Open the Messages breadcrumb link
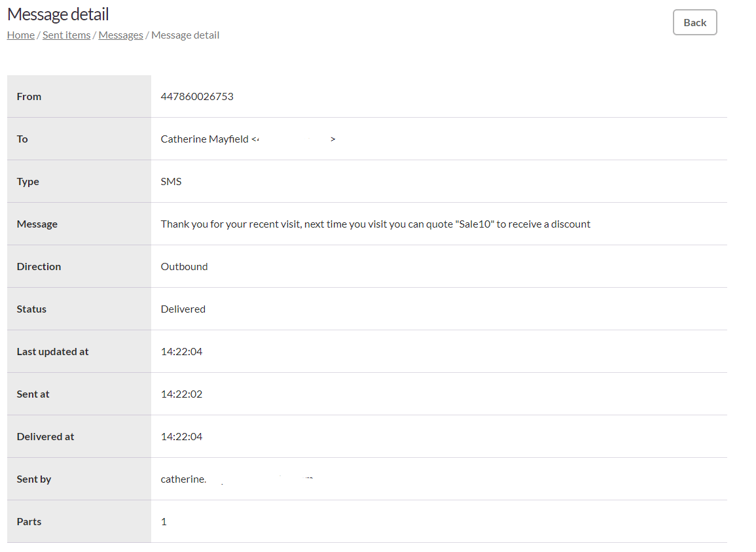756x552 pixels. point(120,35)
